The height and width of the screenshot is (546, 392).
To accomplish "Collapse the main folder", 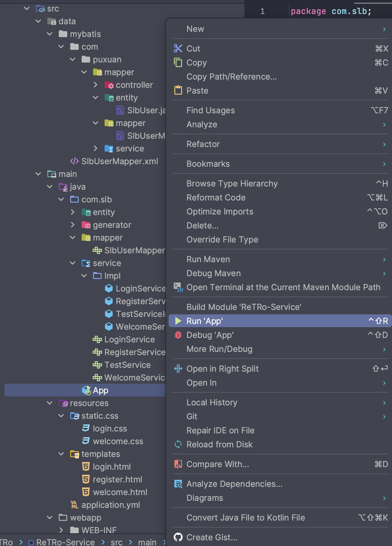I will pyautogui.click(x=38, y=174).
